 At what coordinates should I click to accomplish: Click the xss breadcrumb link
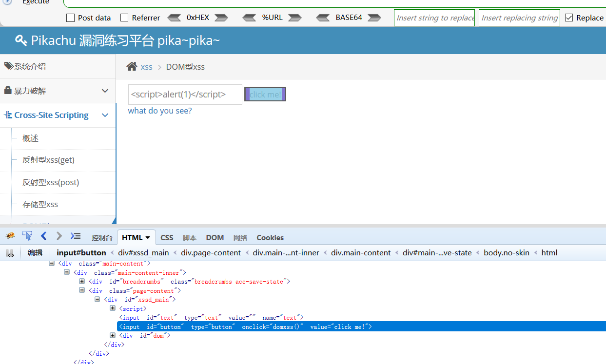pyautogui.click(x=147, y=67)
